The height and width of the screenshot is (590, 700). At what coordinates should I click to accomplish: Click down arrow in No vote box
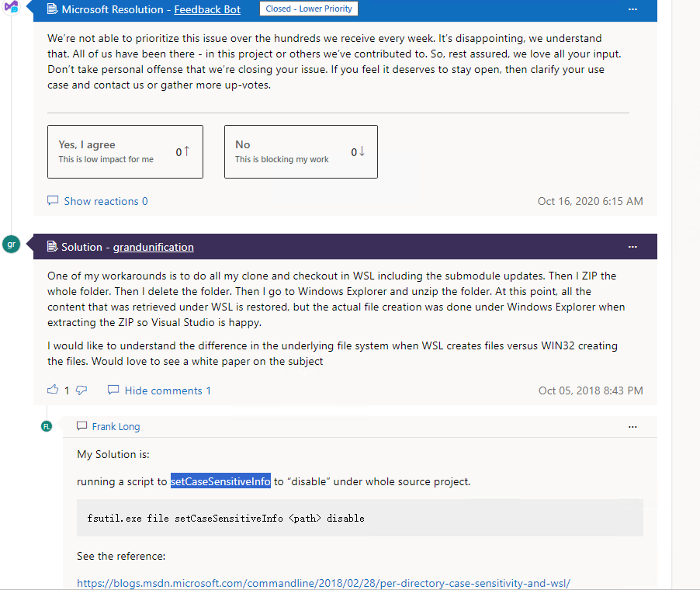click(x=362, y=151)
